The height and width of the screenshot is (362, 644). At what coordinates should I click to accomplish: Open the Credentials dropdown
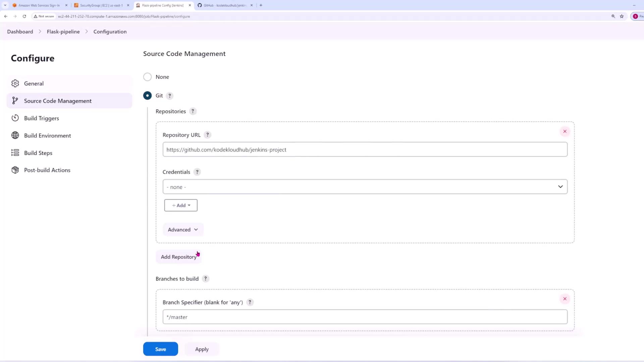tap(365, 187)
